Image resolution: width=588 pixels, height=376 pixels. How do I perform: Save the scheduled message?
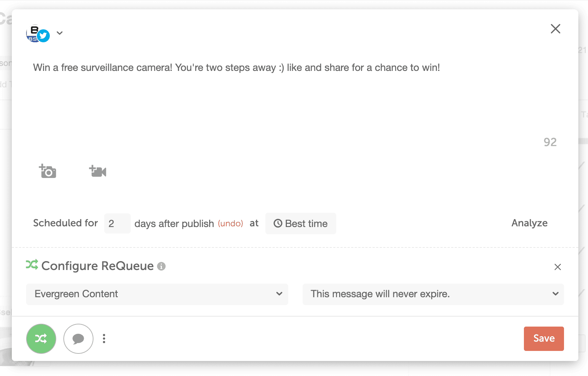click(x=543, y=338)
